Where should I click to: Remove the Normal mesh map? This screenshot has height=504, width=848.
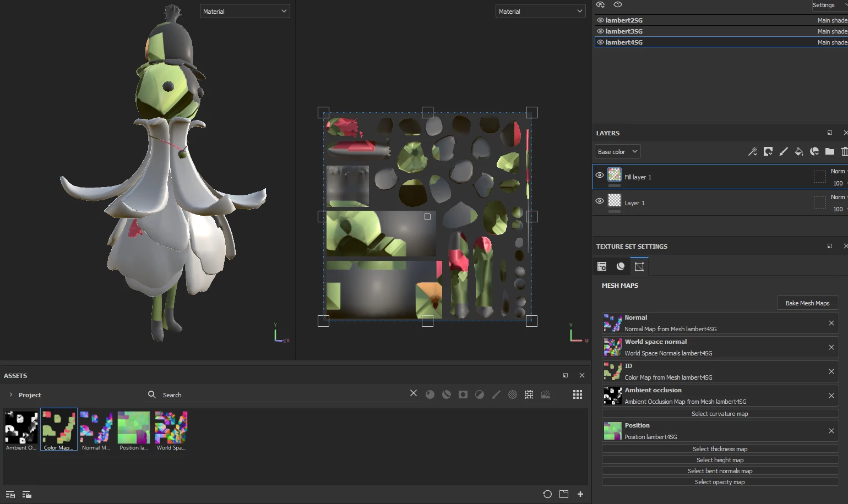click(831, 323)
